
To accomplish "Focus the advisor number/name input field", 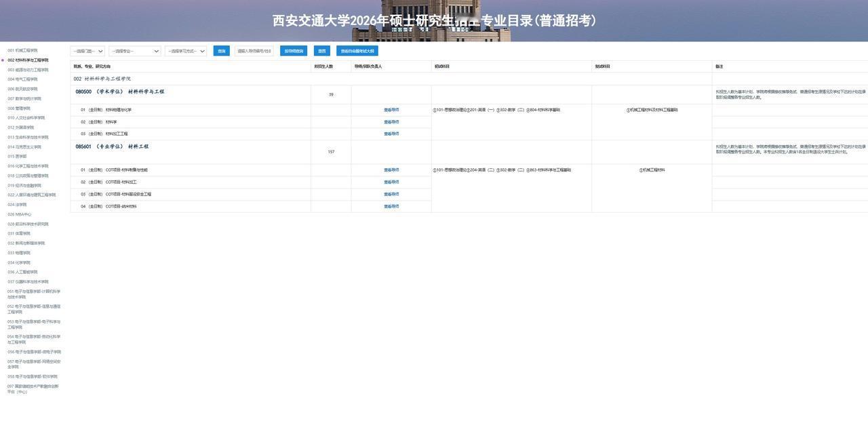I will [254, 51].
